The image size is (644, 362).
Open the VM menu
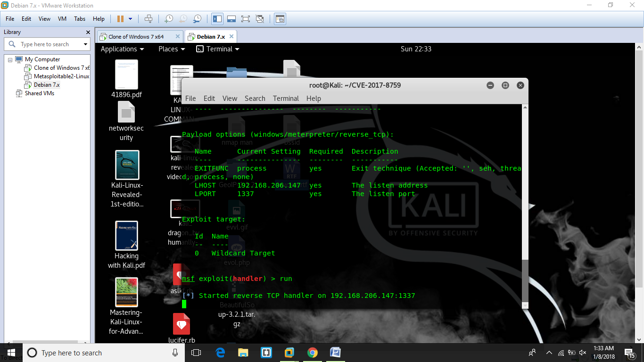click(62, 19)
